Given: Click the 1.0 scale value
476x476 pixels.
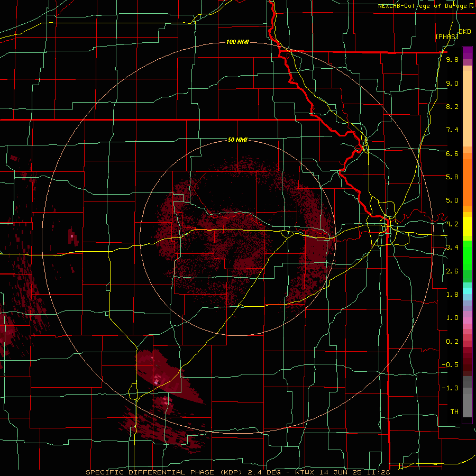Looking at the screenshot, I should (452, 318).
